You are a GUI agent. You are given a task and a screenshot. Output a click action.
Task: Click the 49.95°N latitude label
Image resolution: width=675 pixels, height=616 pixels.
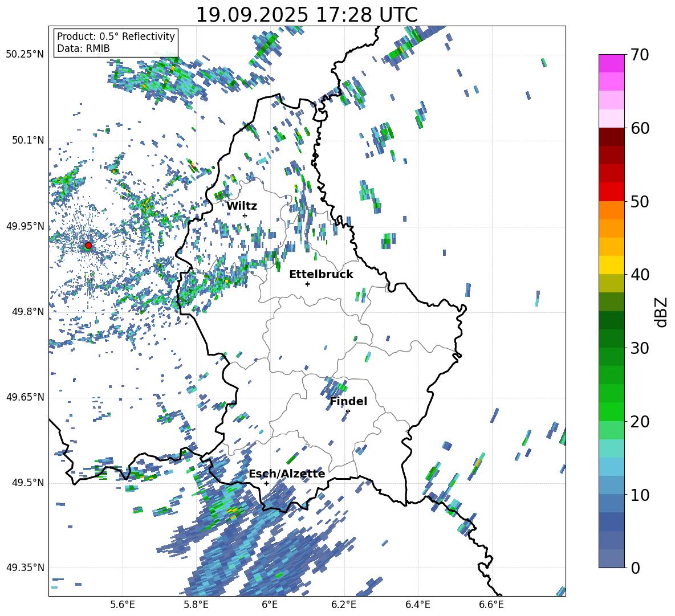(25, 226)
